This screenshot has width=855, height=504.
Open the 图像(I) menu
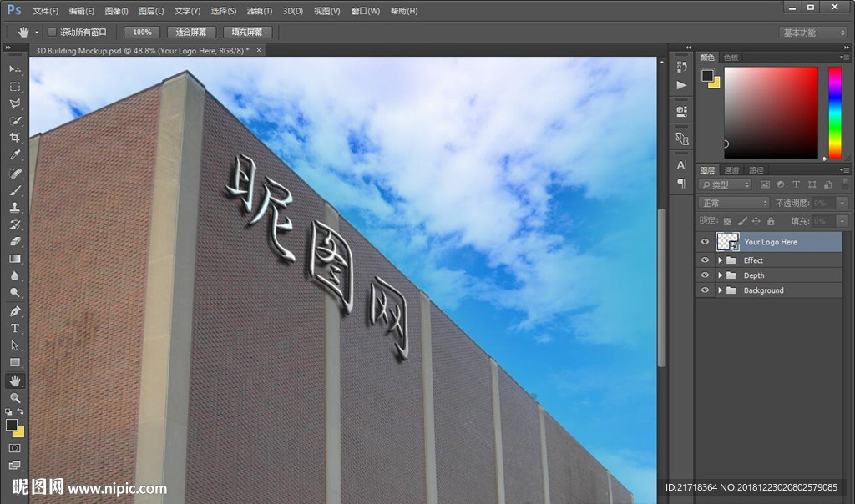tap(116, 11)
